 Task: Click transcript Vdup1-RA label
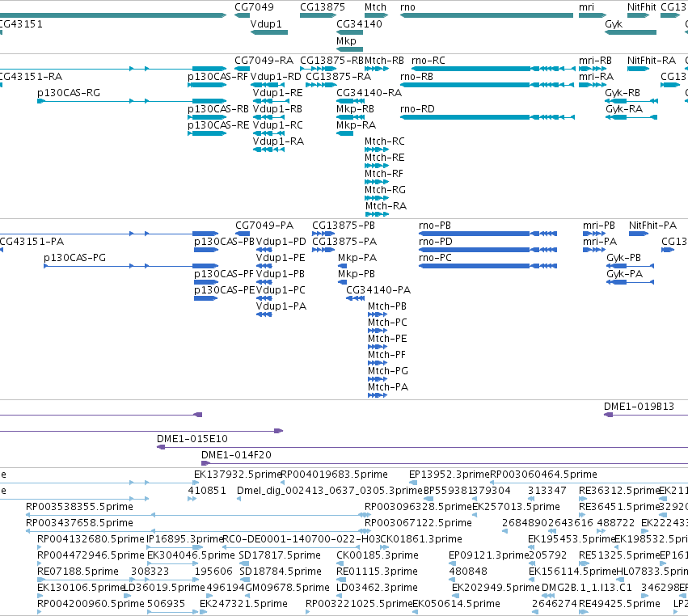[x=278, y=141]
